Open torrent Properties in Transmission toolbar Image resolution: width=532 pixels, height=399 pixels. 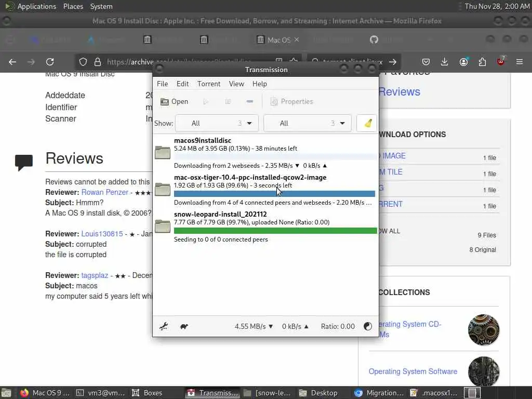tap(292, 101)
